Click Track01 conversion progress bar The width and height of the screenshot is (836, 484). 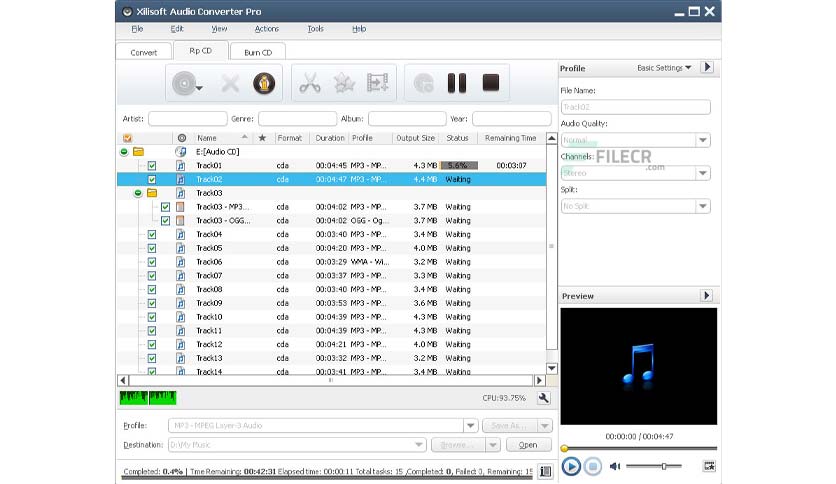(459, 166)
